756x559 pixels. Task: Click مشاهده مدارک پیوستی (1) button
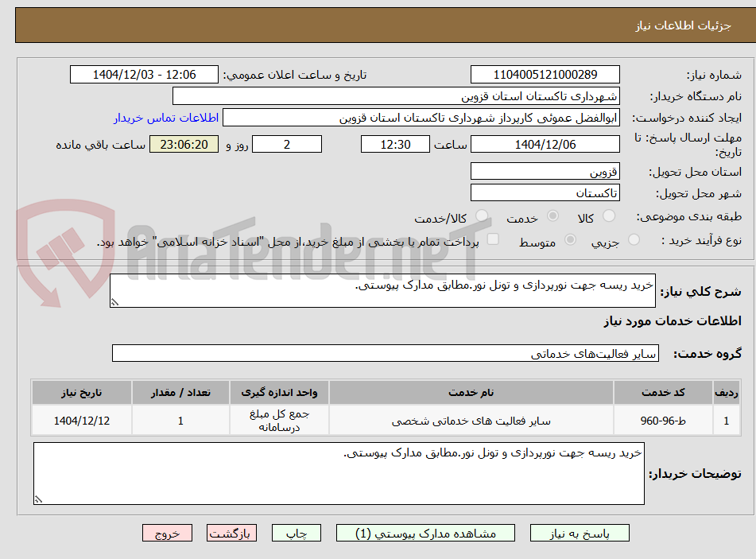tap(425, 533)
